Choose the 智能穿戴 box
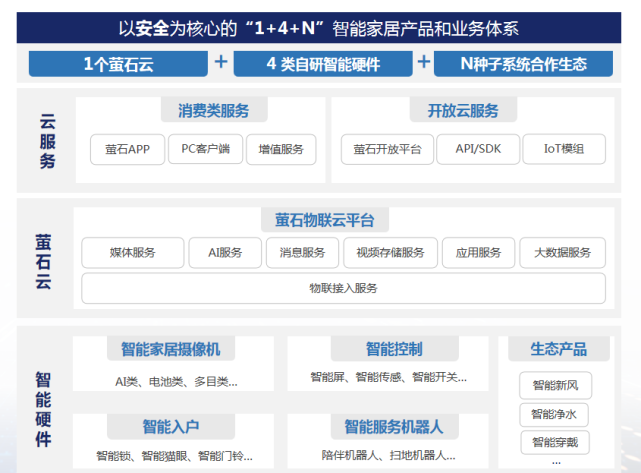This screenshot has height=473, width=641. pyautogui.click(x=555, y=442)
